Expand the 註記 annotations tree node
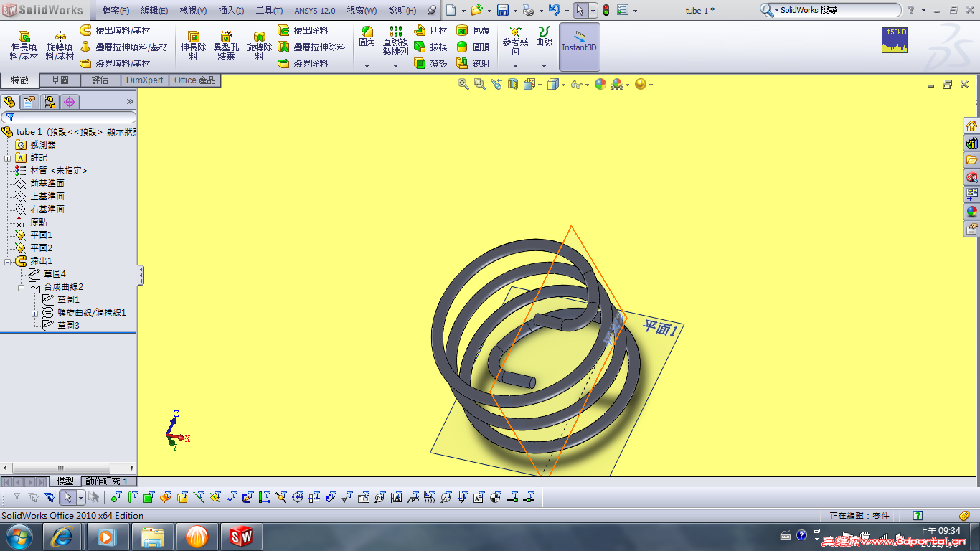 (x=7, y=158)
